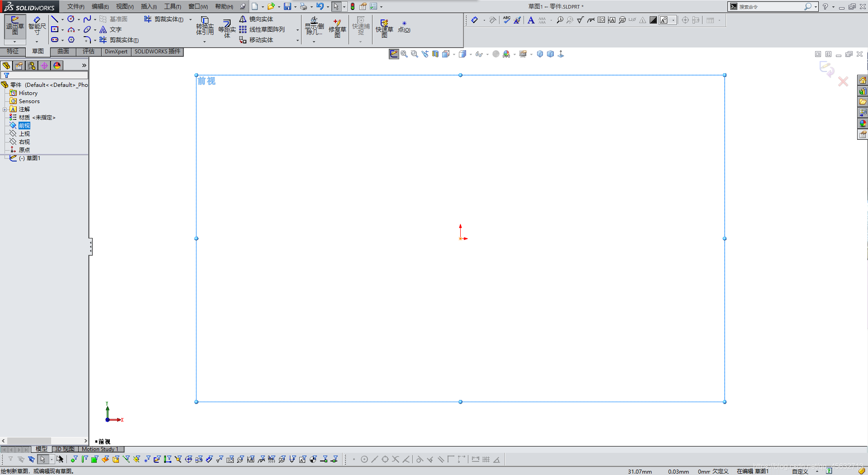The height and width of the screenshot is (475, 868).
Task: Click the feature tree filter field
Action: click(x=44, y=76)
